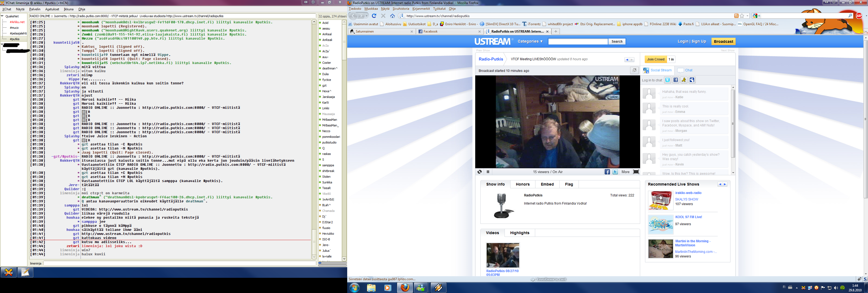The image size is (868, 293).
Task: Log in to chat with Myspace icon
Action: (692, 80)
